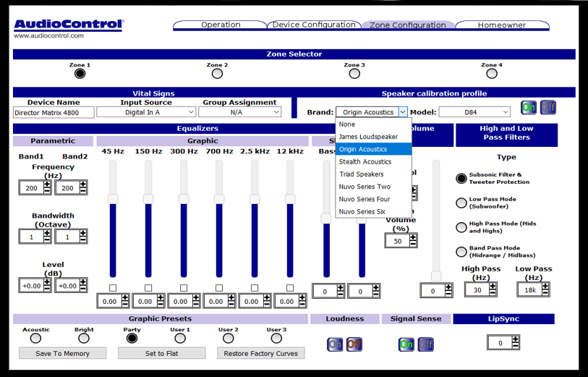The width and height of the screenshot is (588, 377).
Task: Switch Loudness Off
Action: tap(354, 344)
